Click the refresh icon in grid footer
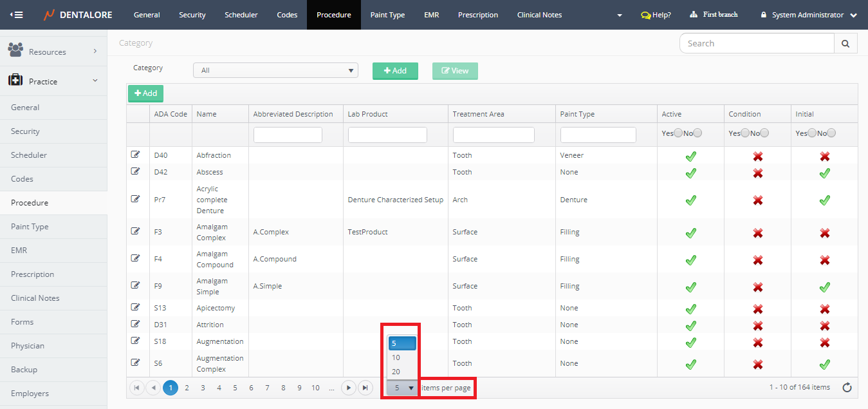The height and width of the screenshot is (409, 868). click(x=847, y=387)
